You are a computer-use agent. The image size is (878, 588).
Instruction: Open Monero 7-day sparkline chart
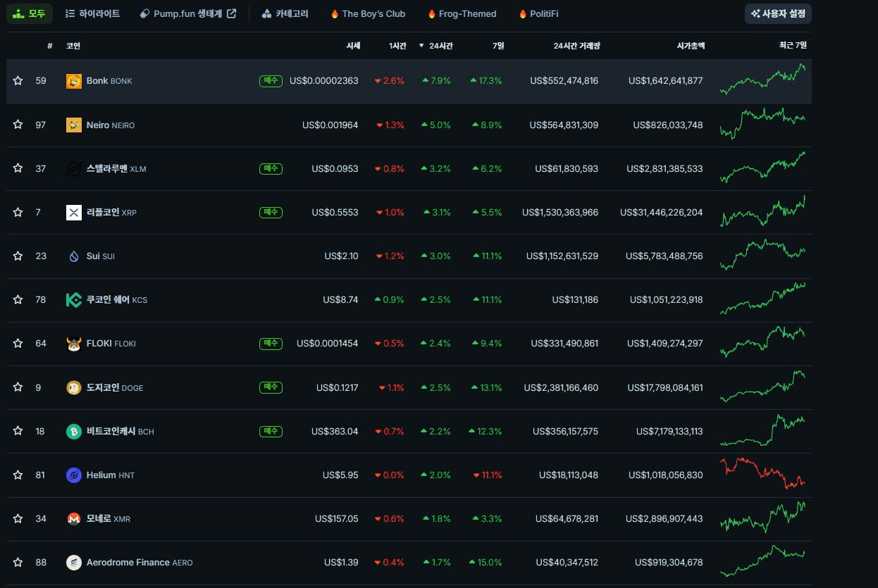[762, 518]
